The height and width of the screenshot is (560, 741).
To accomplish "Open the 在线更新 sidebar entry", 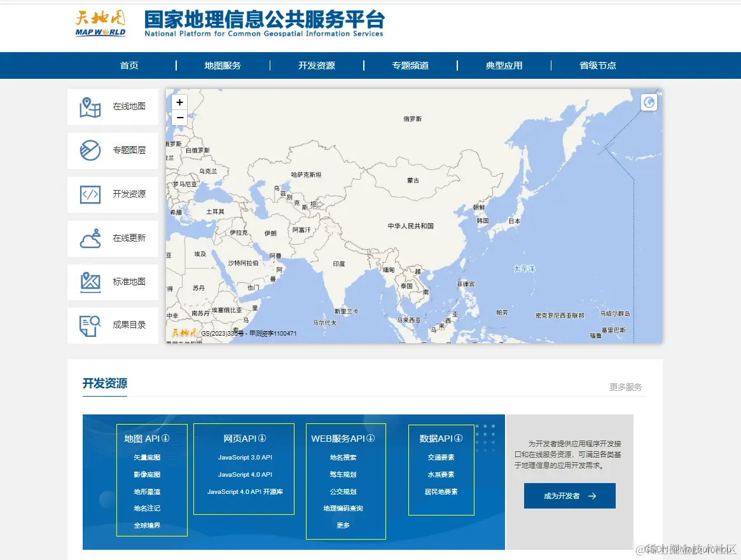I will pyautogui.click(x=113, y=238).
